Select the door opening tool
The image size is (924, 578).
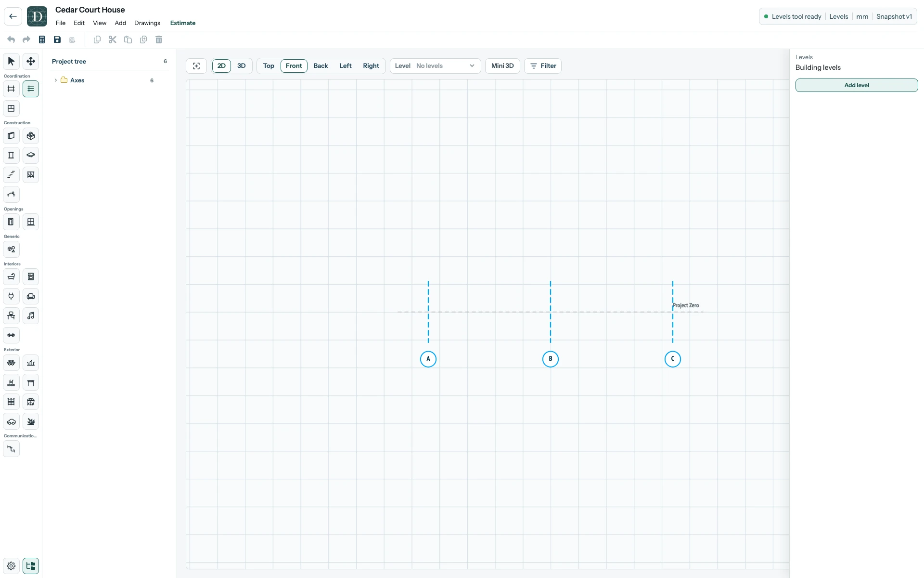point(11,222)
